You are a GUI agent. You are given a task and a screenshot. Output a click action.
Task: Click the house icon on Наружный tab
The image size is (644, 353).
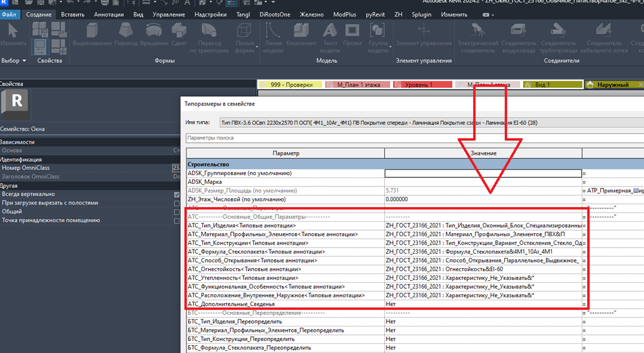[590, 85]
